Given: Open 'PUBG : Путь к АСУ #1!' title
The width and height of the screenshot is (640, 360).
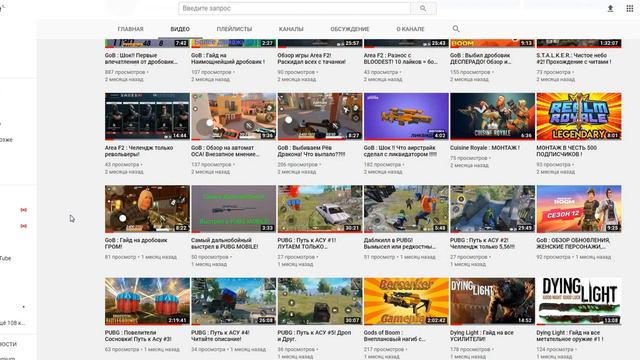Looking at the screenshot, I should 307,243.
